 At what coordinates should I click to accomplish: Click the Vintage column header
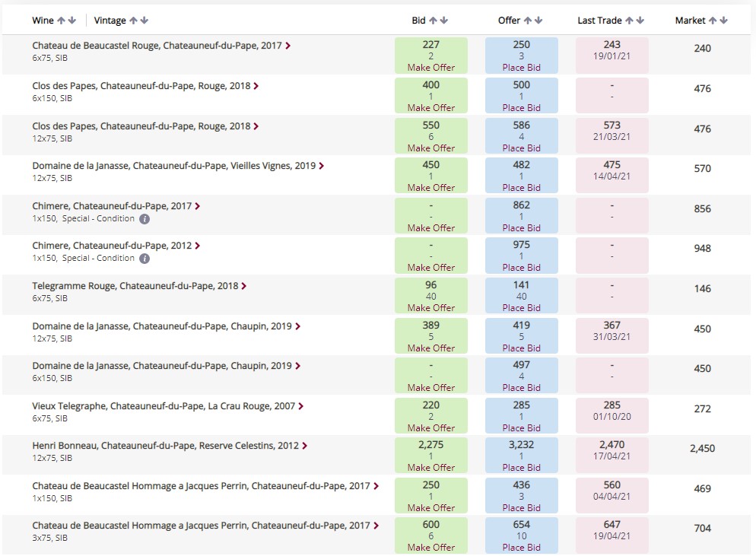point(110,21)
